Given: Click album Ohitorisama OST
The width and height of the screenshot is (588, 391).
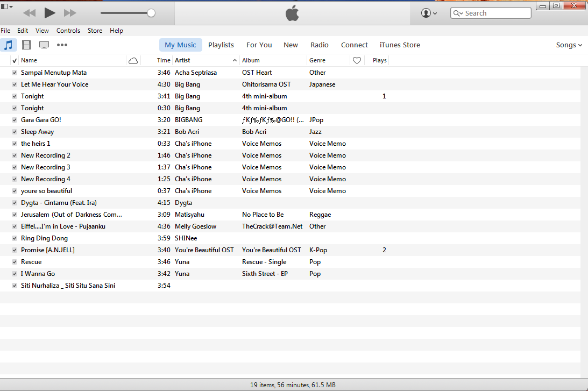Looking at the screenshot, I should coord(266,85).
